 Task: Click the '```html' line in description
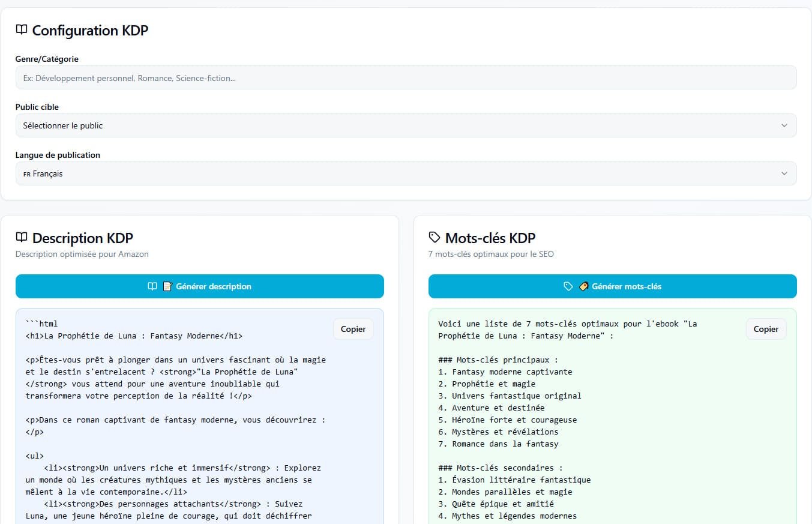click(41, 324)
